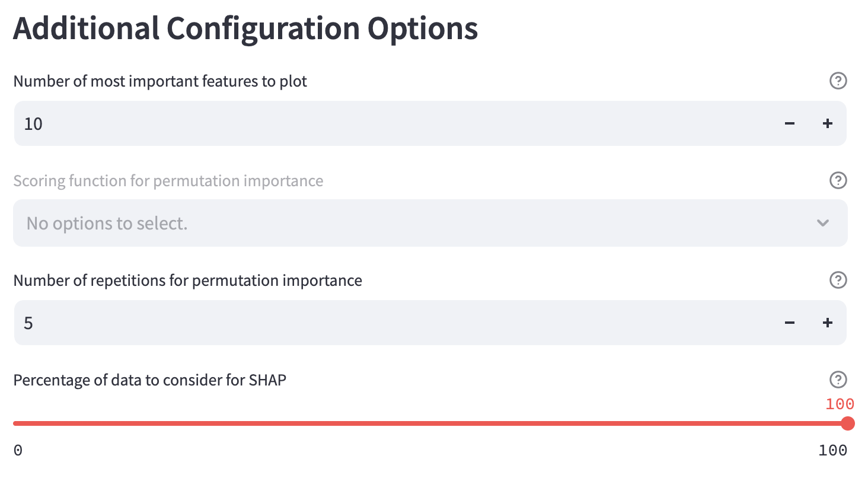868x478 pixels.
Task: Click the value 100 above the slider
Action: point(840,404)
